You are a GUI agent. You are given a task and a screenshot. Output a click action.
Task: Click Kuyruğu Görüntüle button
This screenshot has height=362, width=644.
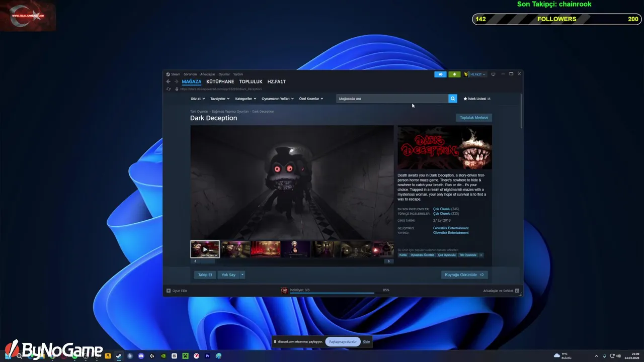464,275
